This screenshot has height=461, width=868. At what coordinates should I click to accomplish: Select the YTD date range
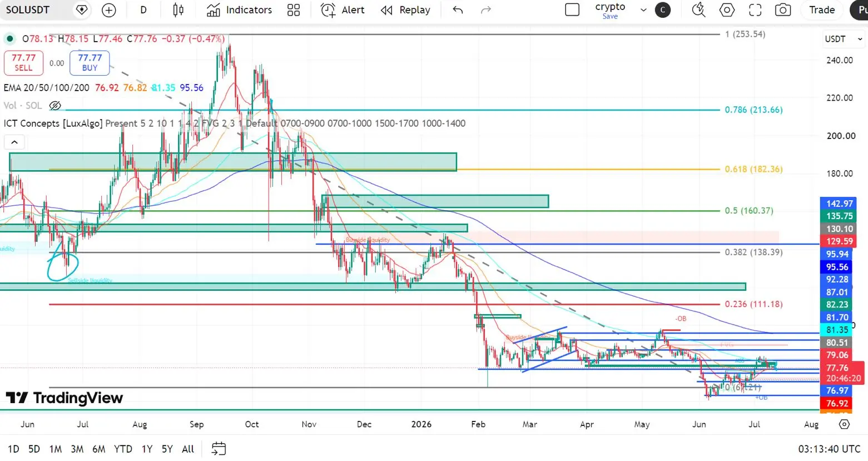(123, 449)
